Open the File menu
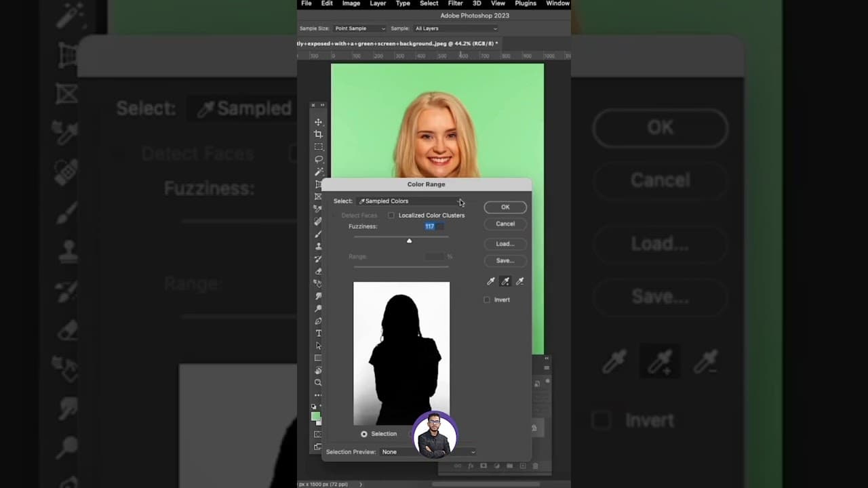The image size is (868, 488). pyautogui.click(x=307, y=3)
